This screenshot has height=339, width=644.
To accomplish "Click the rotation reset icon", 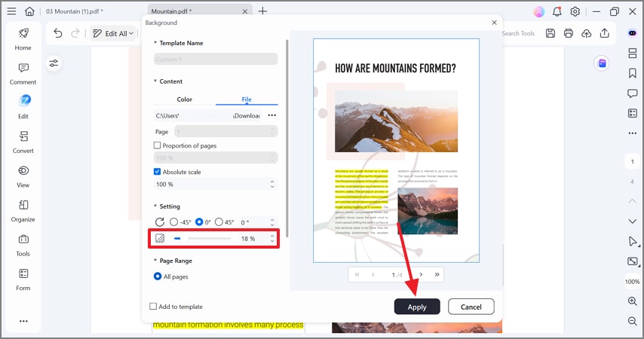I will [160, 222].
